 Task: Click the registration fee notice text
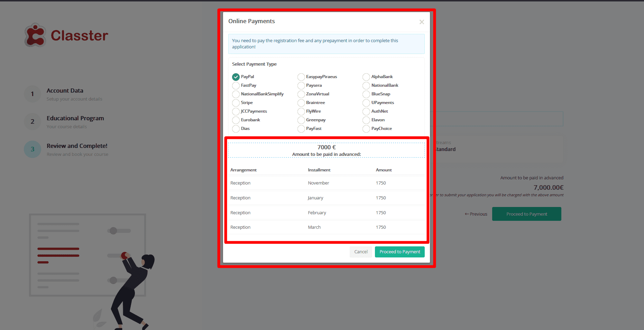point(315,44)
